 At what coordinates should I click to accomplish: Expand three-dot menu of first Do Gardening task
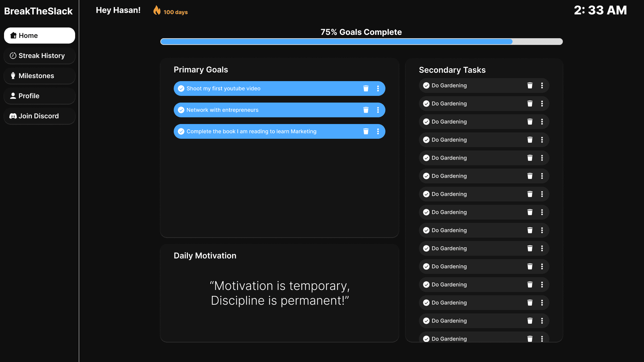pos(542,85)
